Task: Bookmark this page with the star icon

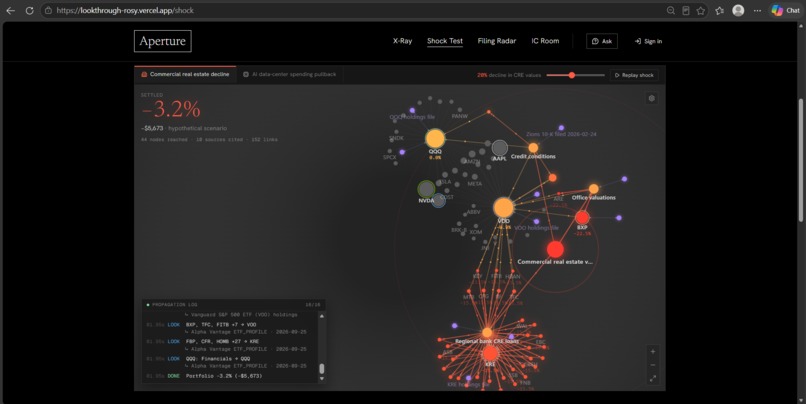Action: [700, 10]
